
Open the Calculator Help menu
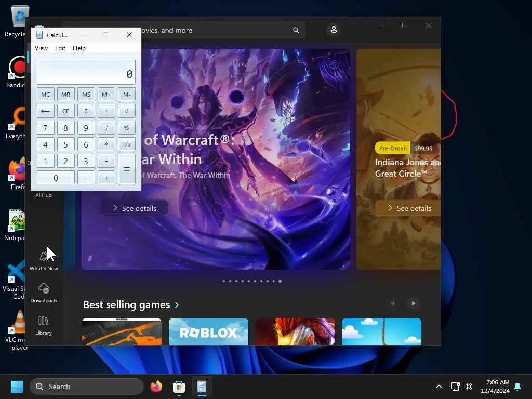point(79,48)
